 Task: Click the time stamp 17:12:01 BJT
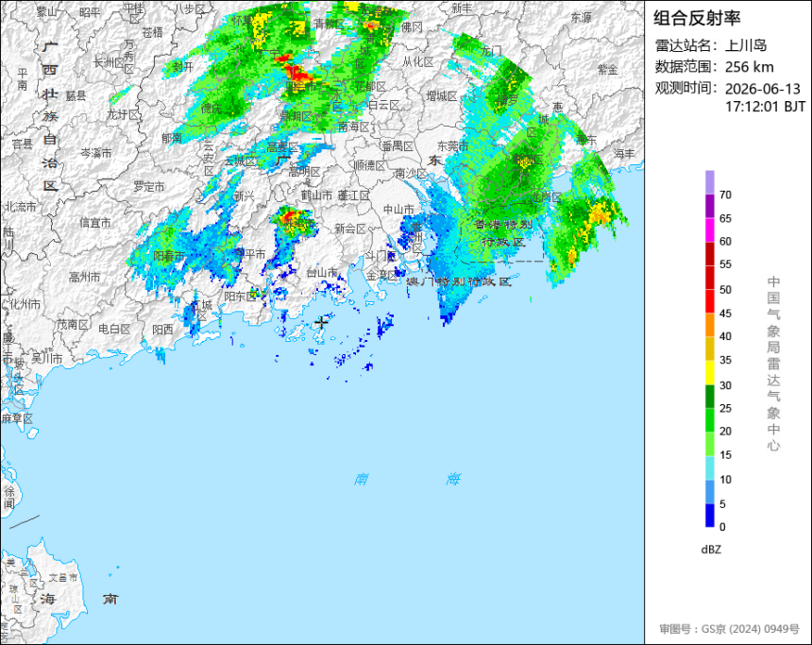[x=765, y=107]
